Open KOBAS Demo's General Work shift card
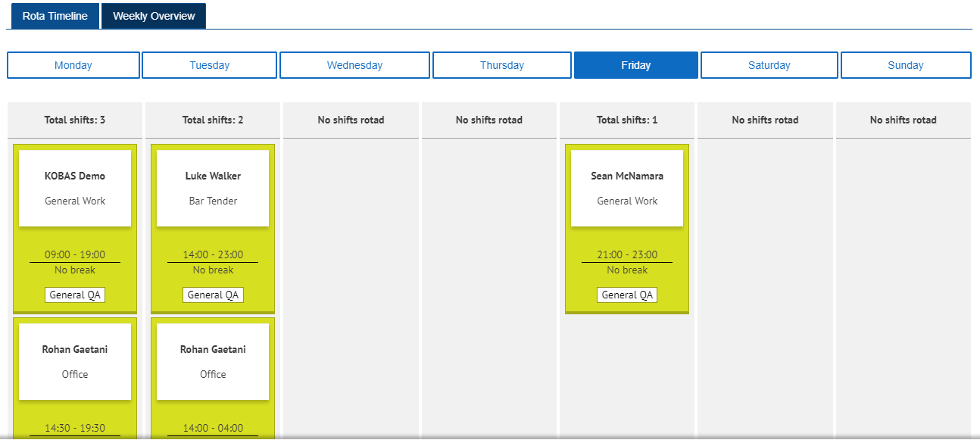Viewport: 980px width, 440px height. click(x=75, y=188)
